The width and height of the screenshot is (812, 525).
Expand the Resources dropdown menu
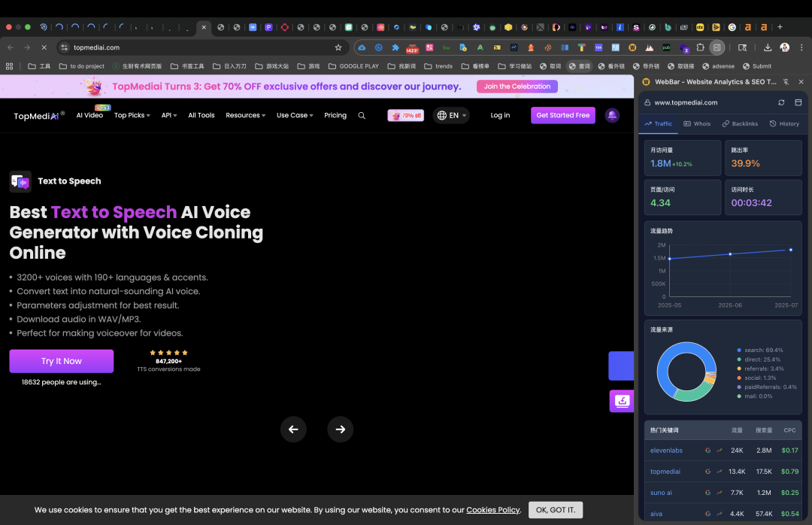pos(245,115)
